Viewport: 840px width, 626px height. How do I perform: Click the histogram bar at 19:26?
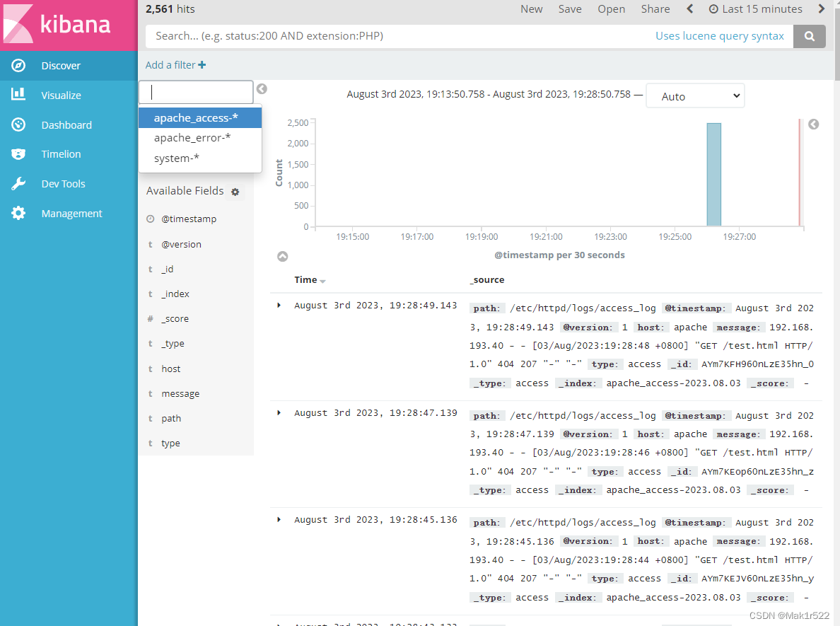pos(713,175)
